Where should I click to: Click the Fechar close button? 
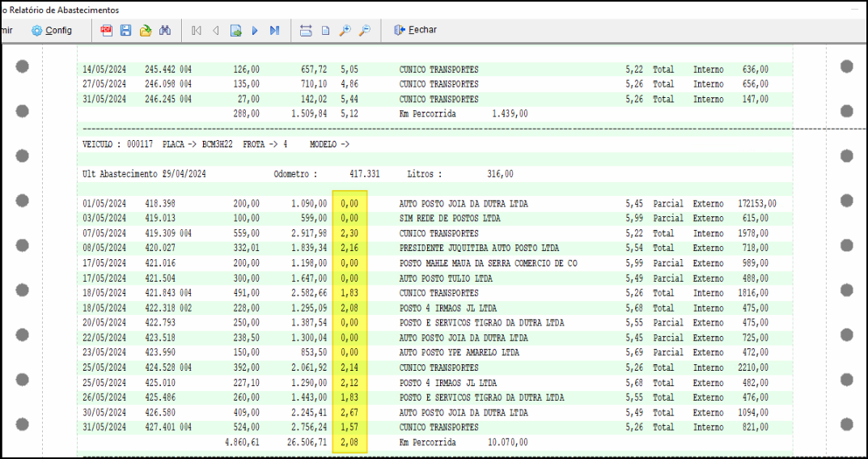(x=415, y=30)
